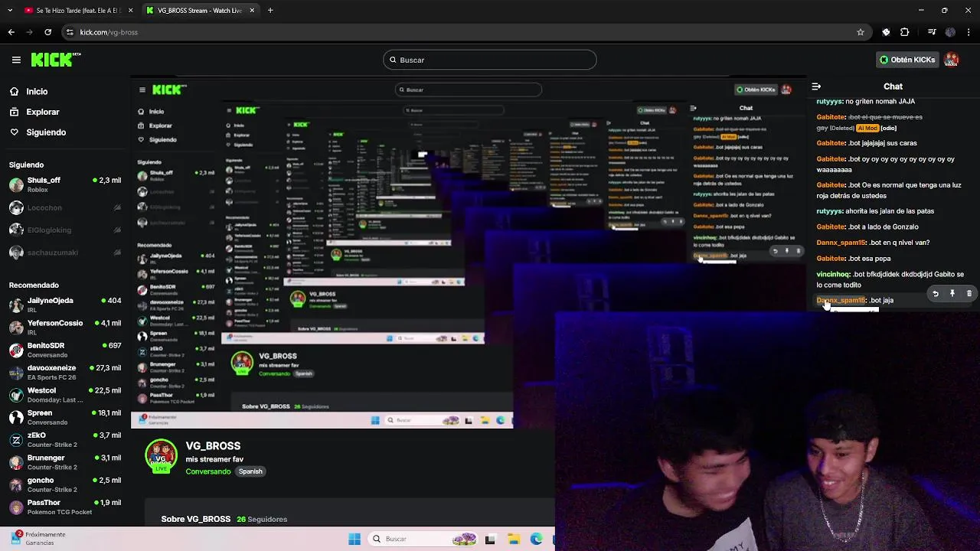This screenshot has height=551, width=980.
Task: Open the user profile avatar menu
Action: pyautogui.click(x=952, y=60)
